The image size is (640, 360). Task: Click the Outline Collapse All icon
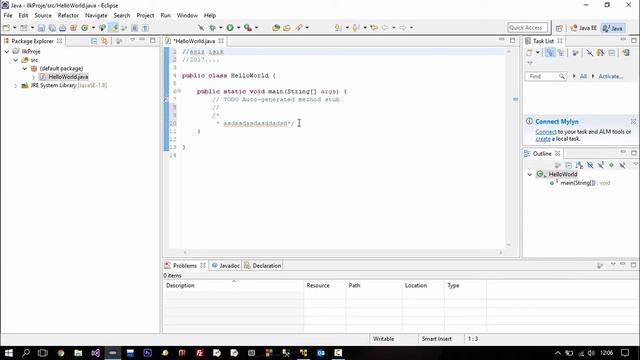569,165
